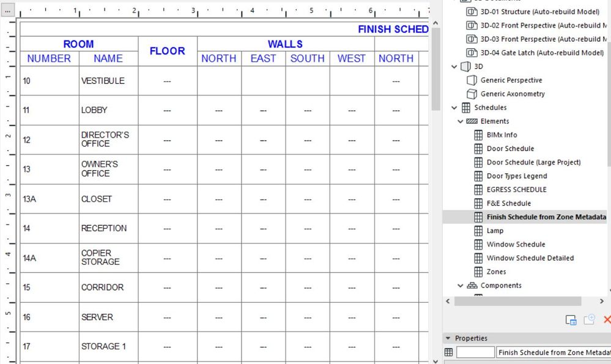
Task: Click the LOBBY name cell
Action: tap(108, 110)
